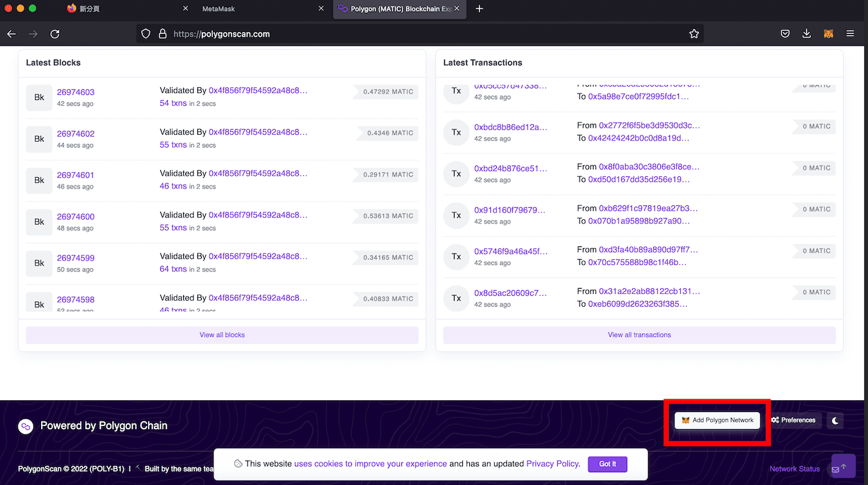Viewport: 868px width, 485px height.
Task: Open transaction 0xbd24b876ce51…
Action: [511, 169]
